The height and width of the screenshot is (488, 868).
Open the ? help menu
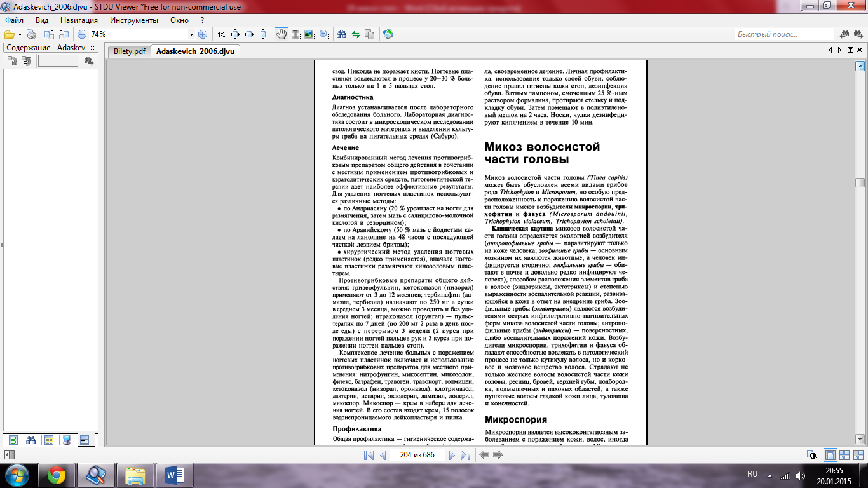point(202,20)
